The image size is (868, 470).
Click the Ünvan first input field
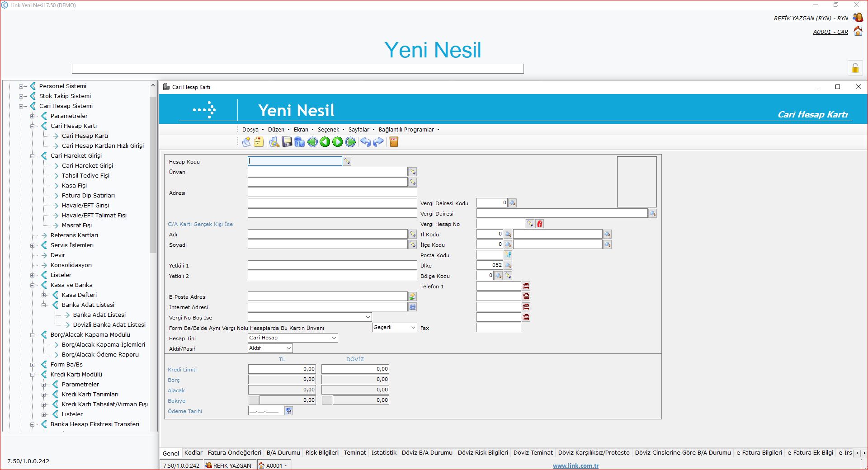click(327, 172)
